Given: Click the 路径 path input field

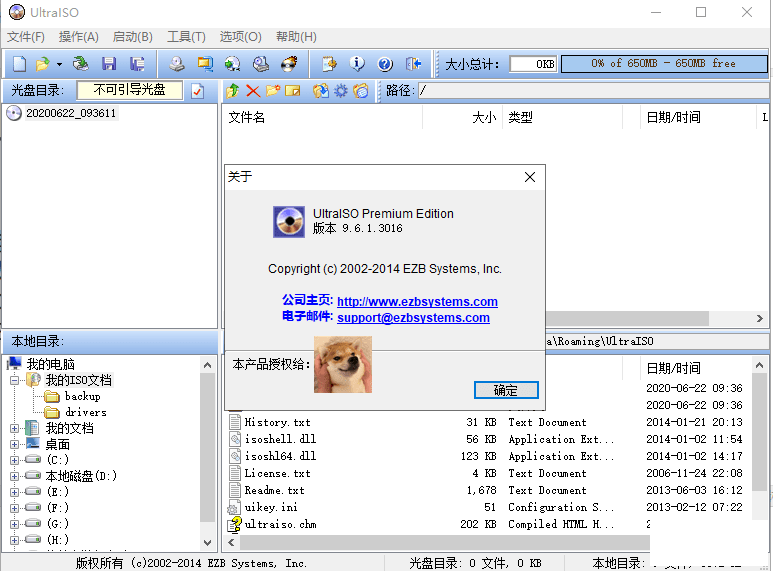Looking at the screenshot, I should click(594, 91).
